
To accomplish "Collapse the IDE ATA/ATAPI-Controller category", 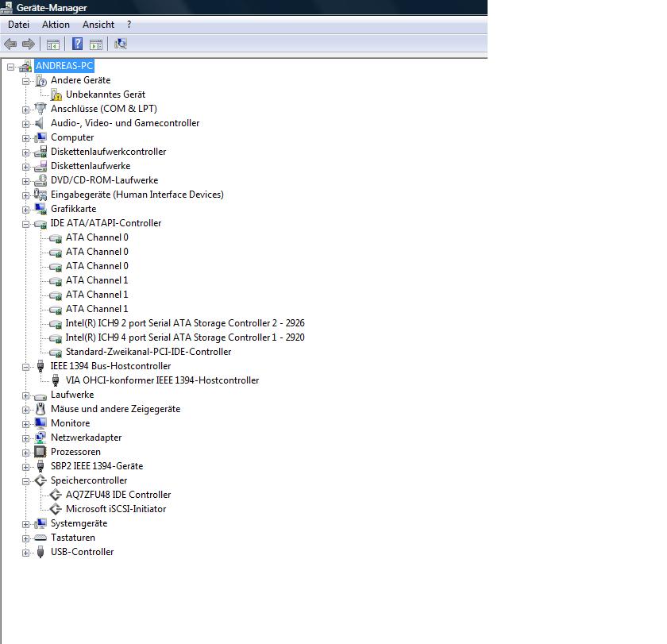I will tap(26, 224).
